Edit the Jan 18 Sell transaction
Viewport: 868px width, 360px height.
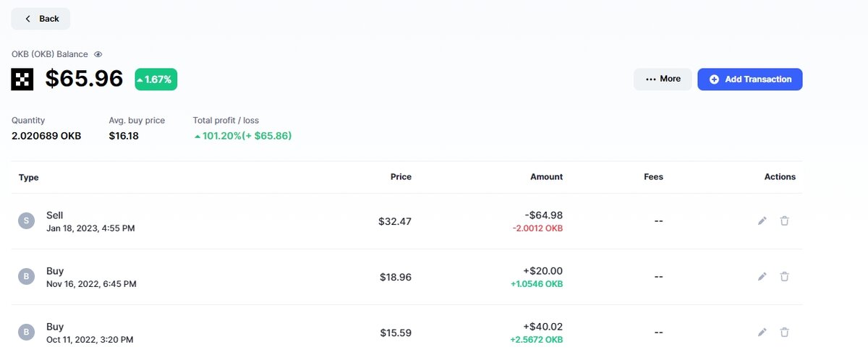point(762,221)
